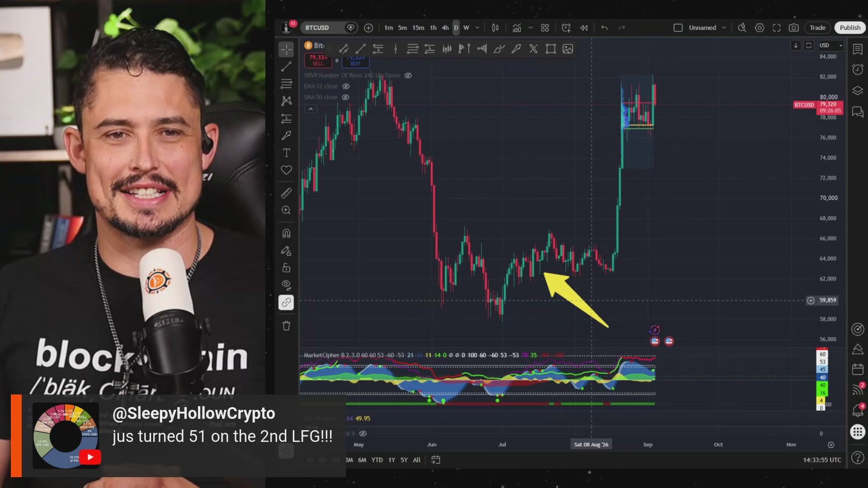Click the blue BUY price button

(x=355, y=61)
